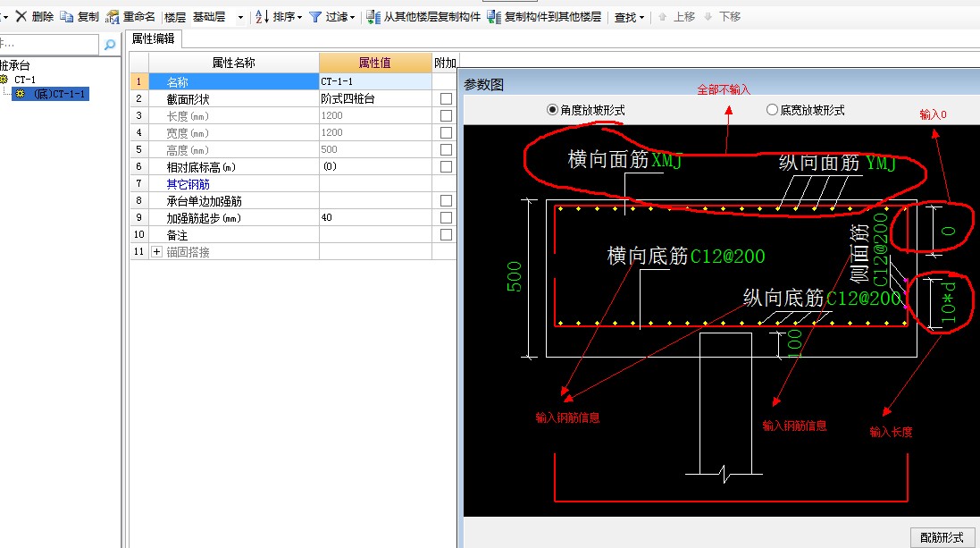Click the name value field CT-1-1
The width and height of the screenshot is (980, 548).
[375, 81]
